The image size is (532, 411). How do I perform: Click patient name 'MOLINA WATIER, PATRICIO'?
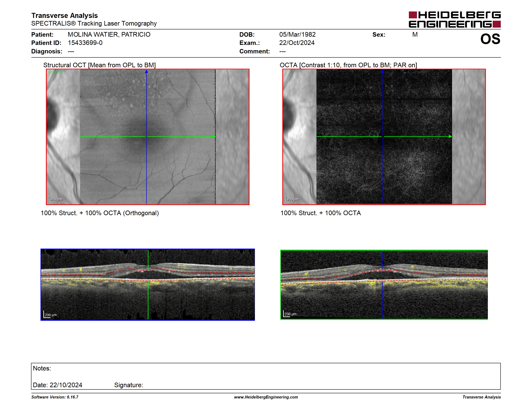(109, 35)
